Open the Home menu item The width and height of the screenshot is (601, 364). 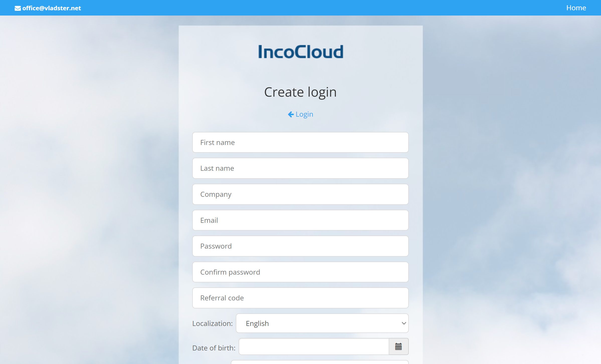(576, 8)
